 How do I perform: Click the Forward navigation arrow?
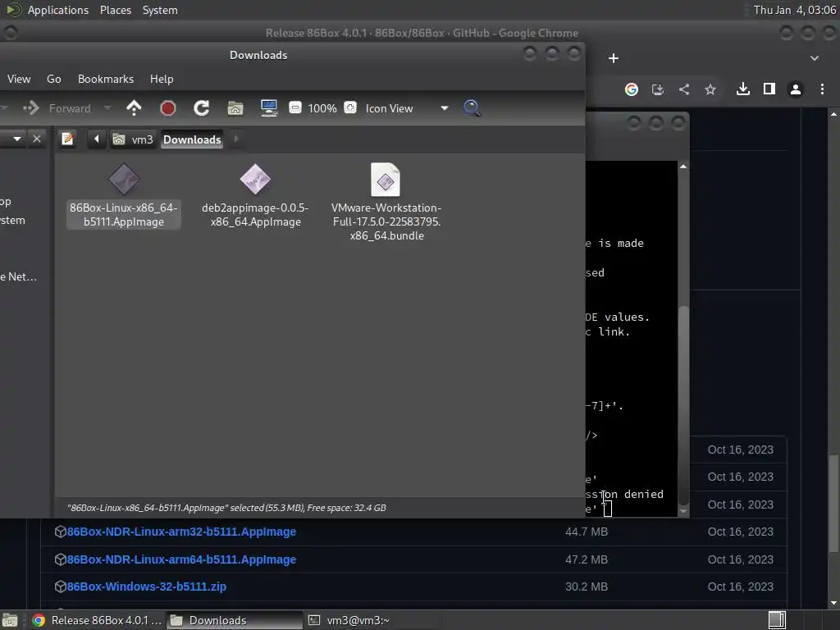(31, 108)
